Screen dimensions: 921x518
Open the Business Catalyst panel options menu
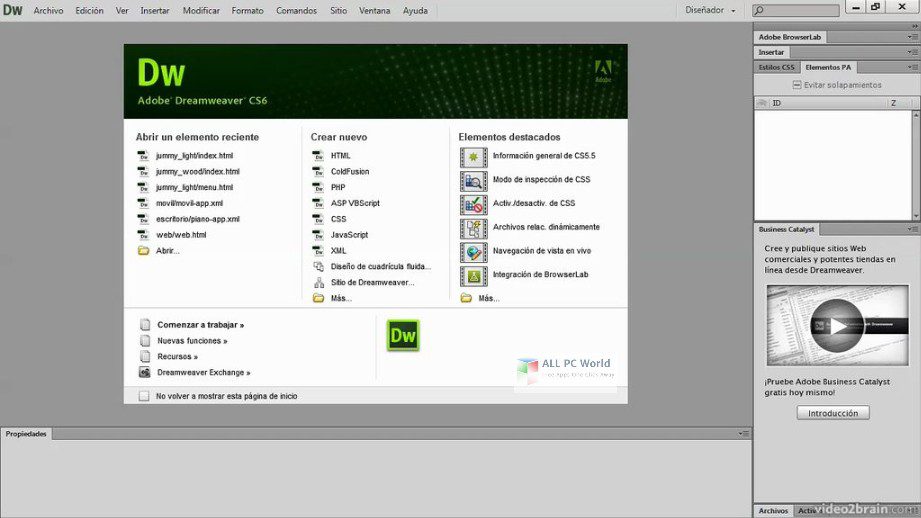tap(913, 229)
